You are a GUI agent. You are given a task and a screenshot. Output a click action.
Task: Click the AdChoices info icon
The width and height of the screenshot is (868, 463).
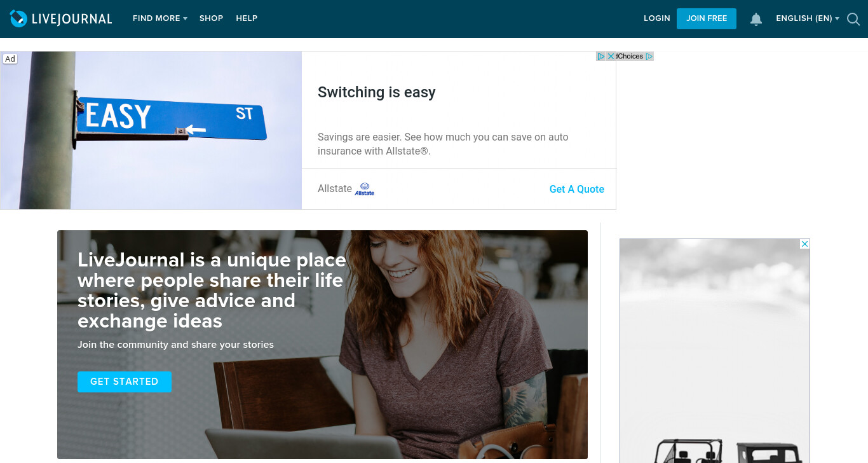click(601, 56)
